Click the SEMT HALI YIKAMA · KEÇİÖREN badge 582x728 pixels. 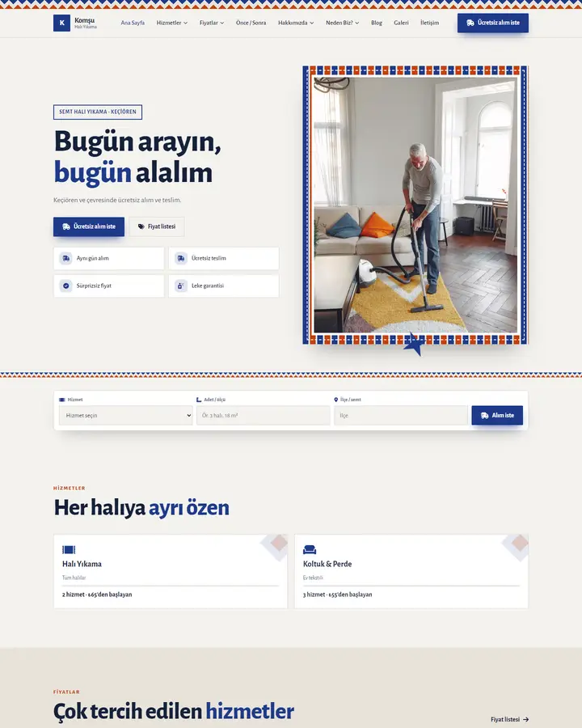pos(98,112)
